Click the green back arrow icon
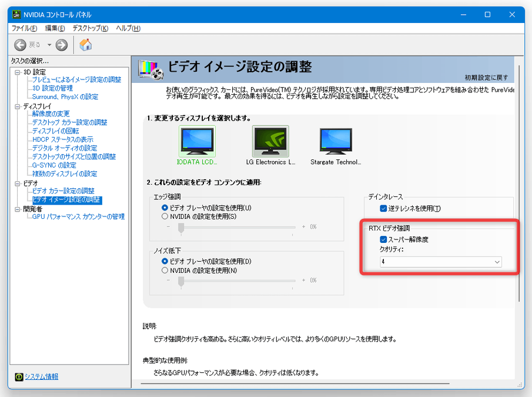532x397 pixels. pyautogui.click(x=20, y=45)
